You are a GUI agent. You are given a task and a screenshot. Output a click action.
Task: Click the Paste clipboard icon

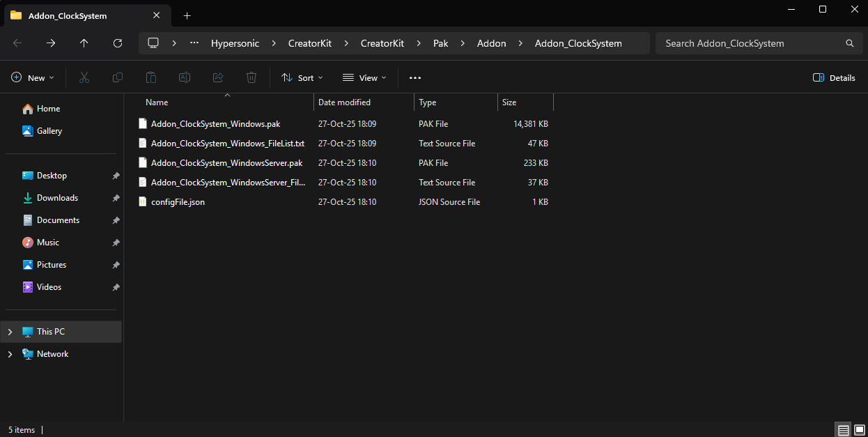151,78
